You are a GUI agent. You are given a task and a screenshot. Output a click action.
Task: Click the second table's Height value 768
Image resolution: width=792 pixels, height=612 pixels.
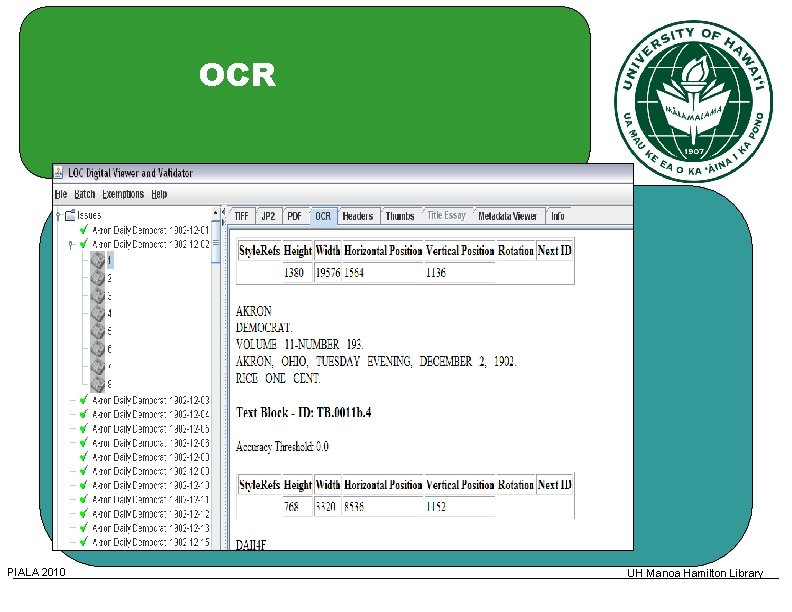coord(291,506)
